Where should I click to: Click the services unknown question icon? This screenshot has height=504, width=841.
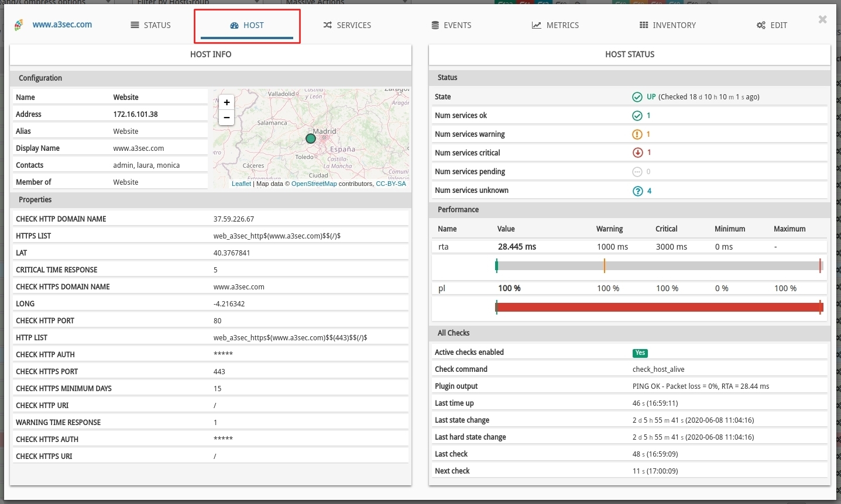[638, 191]
